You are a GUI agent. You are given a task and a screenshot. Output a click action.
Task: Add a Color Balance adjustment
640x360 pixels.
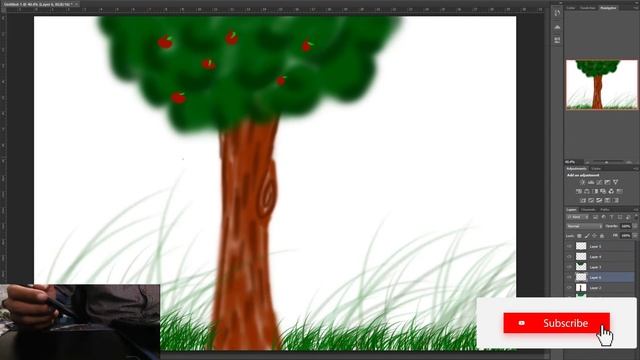(x=587, y=191)
